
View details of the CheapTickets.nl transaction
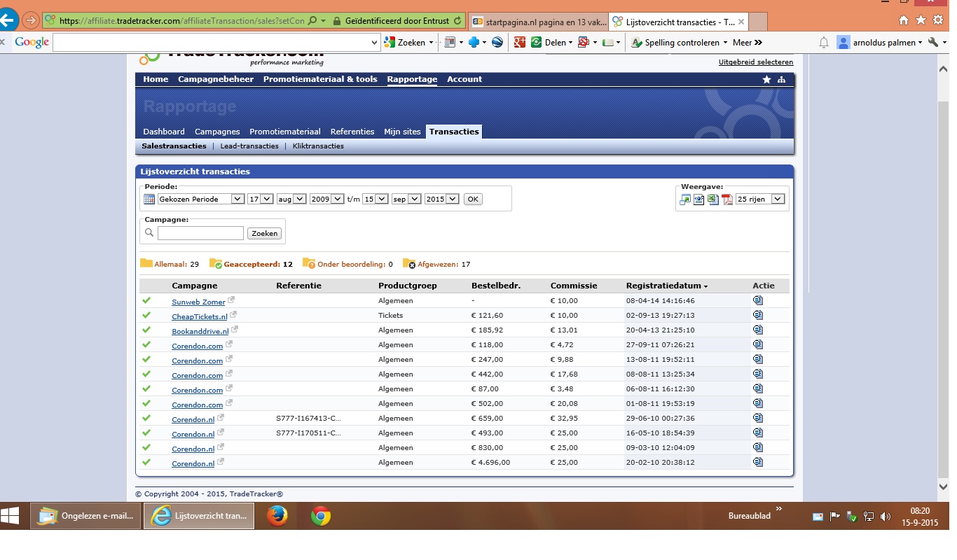[757, 315]
